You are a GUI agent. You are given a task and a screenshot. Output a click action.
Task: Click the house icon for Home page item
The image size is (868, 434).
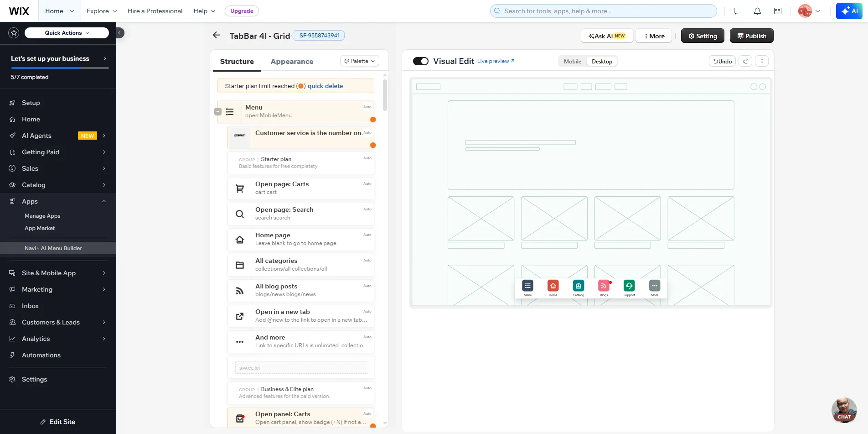coord(239,240)
